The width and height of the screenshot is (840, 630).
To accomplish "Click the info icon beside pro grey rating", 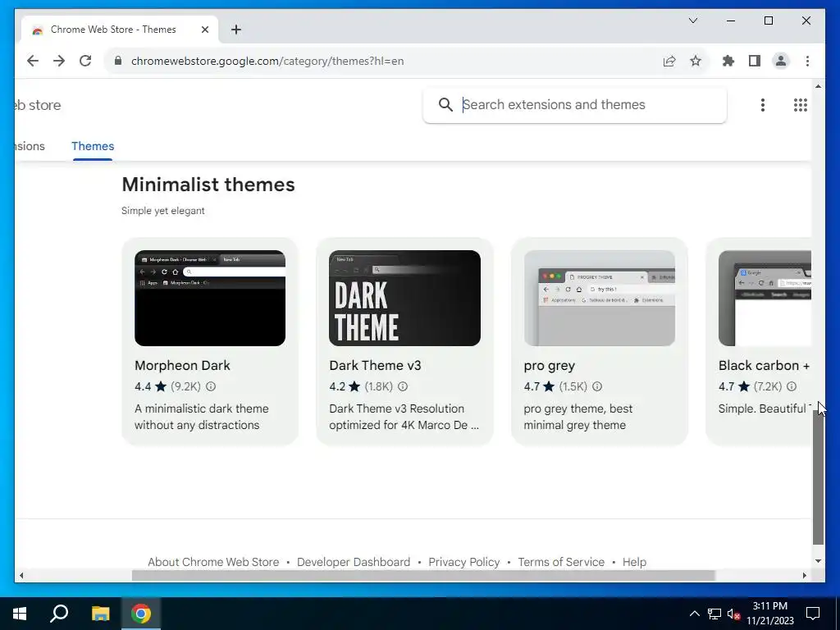I will 597,386.
